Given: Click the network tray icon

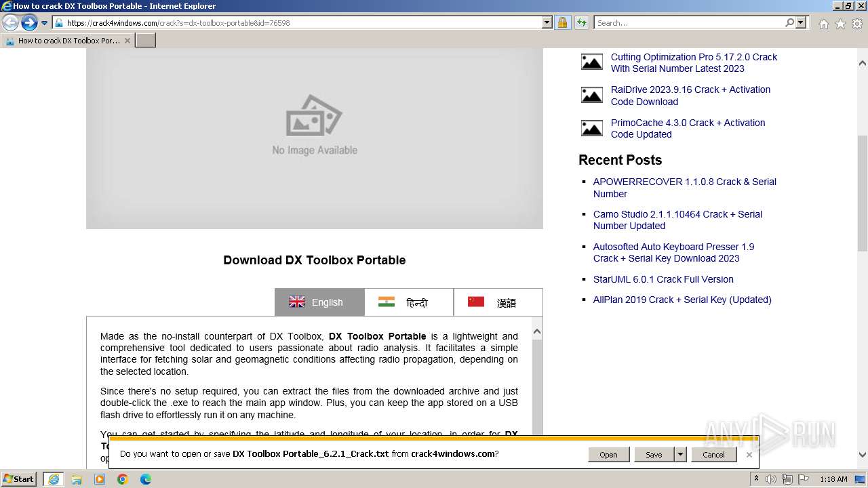Looking at the screenshot, I should 787,479.
